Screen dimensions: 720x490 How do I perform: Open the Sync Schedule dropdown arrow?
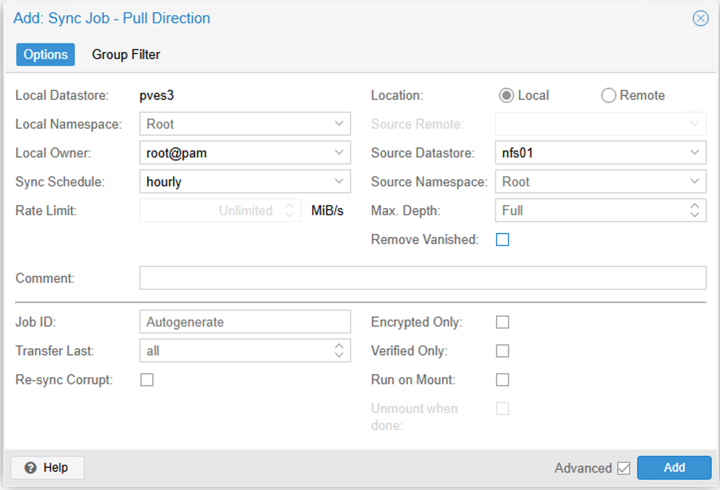pos(339,182)
